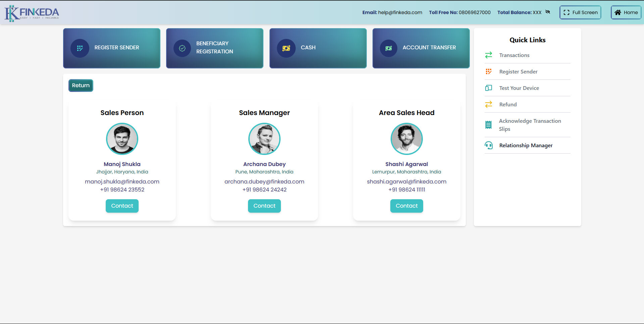Open Relationship Manager quick link

(528, 145)
